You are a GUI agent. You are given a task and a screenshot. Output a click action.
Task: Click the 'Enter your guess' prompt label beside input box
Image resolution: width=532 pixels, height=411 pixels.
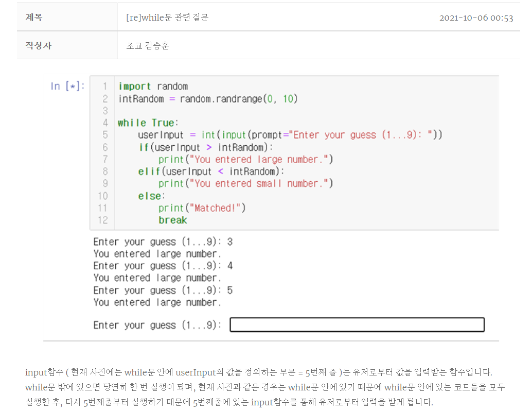coord(157,325)
